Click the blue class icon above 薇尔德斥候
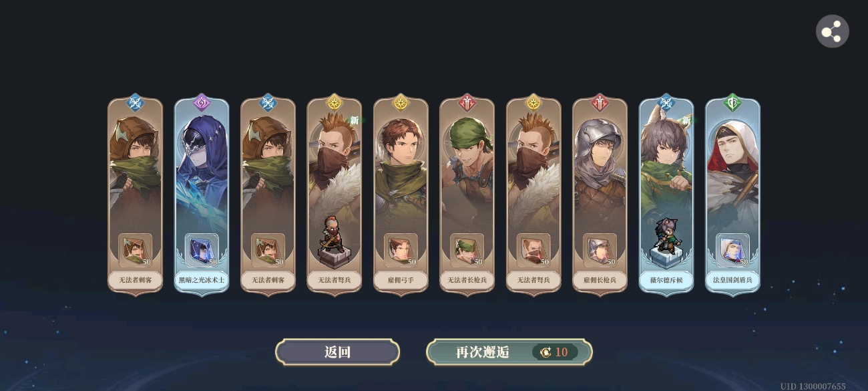This screenshot has height=391, width=868. coord(666,103)
